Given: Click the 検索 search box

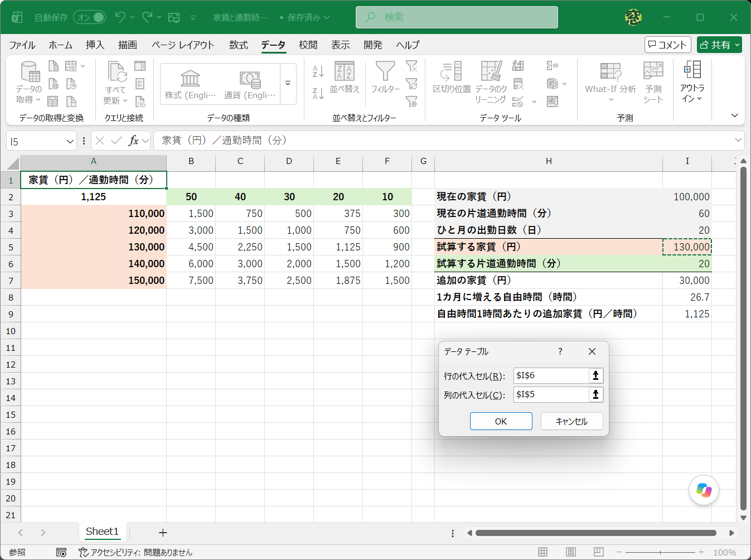Looking at the screenshot, I should coord(457,17).
